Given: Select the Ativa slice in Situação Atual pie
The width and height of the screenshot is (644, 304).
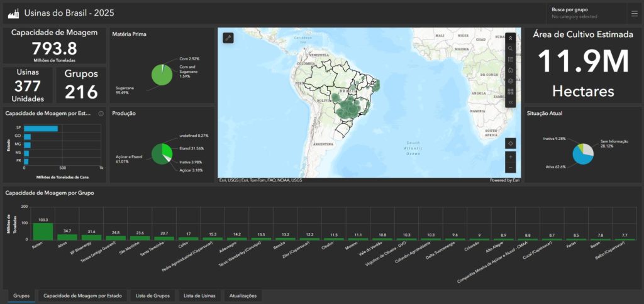Looking at the screenshot, I should (x=580, y=157).
